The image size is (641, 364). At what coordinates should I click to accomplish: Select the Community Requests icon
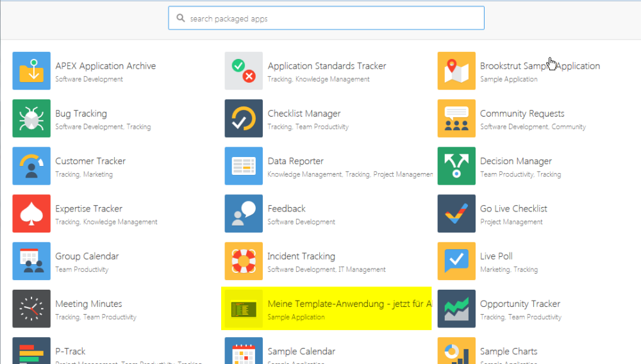456,119
